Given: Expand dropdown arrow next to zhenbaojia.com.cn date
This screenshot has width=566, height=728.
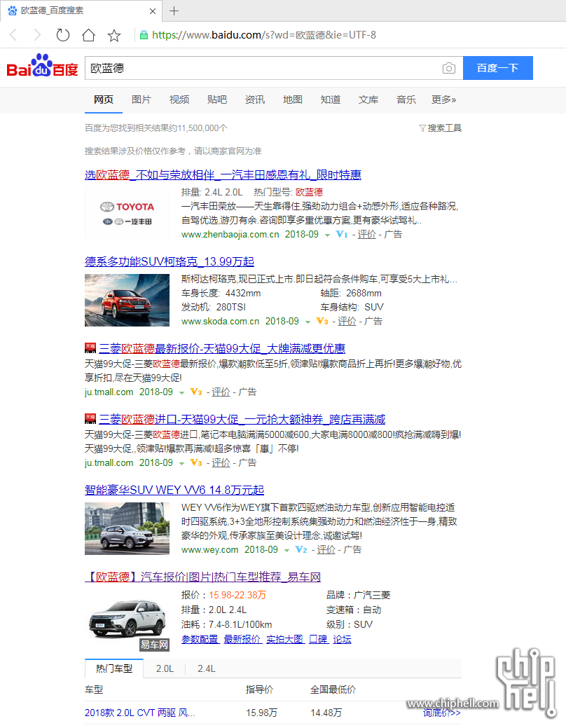Looking at the screenshot, I should point(327,235).
